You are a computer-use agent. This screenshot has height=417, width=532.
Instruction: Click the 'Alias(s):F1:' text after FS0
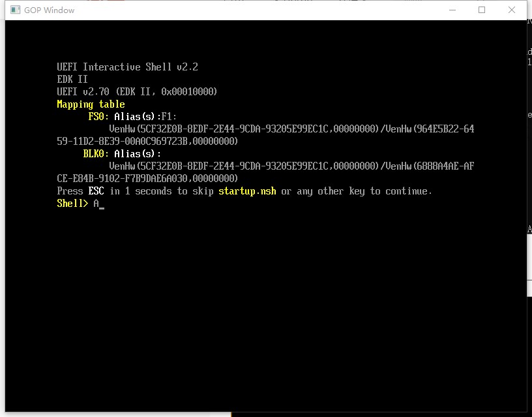point(145,116)
